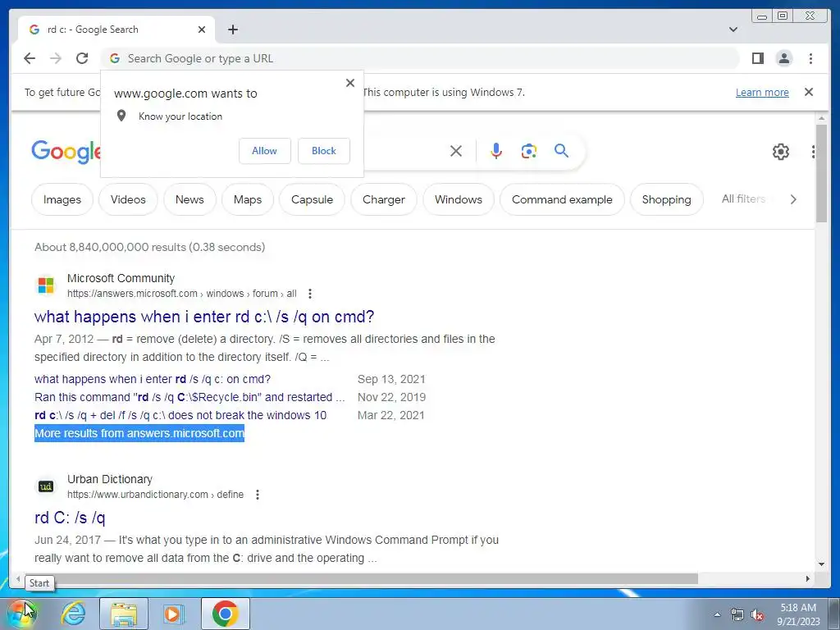Open 'what happens when i enter rd c:\ /s /q' result
The image size is (840, 630).
[204, 317]
